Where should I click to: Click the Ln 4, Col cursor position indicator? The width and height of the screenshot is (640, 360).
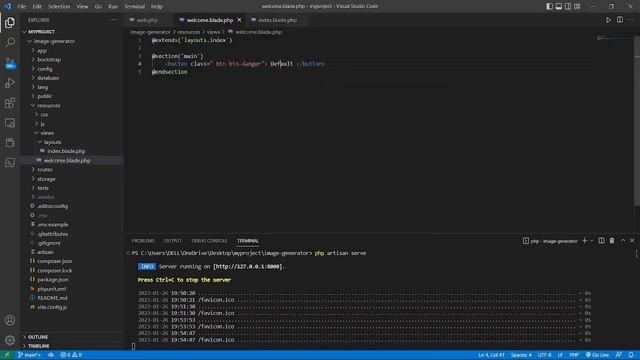pos(491,355)
